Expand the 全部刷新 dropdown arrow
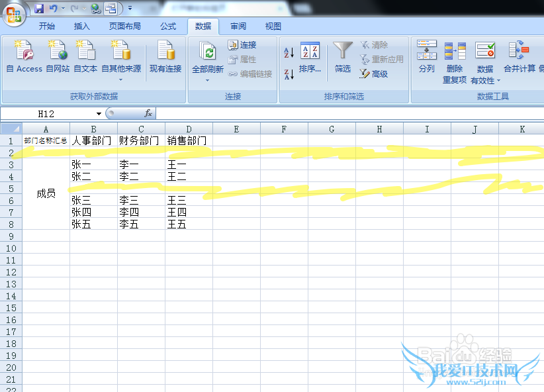Viewport: 544px width, 392px height. tap(207, 80)
